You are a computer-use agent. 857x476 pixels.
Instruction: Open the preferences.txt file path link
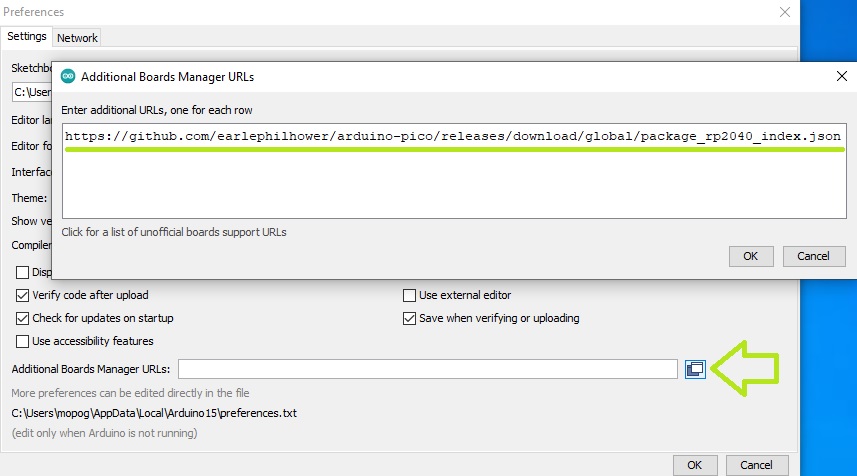click(x=154, y=413)
